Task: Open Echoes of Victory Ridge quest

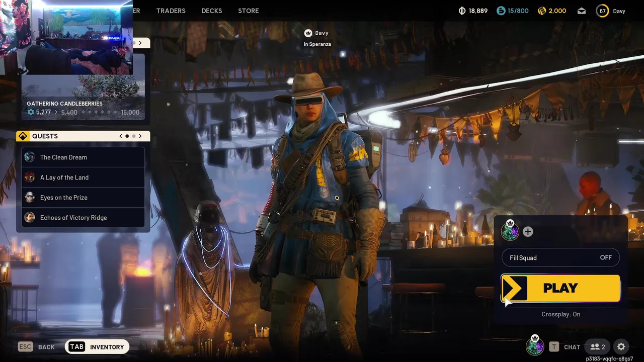Action: [83, 218]
